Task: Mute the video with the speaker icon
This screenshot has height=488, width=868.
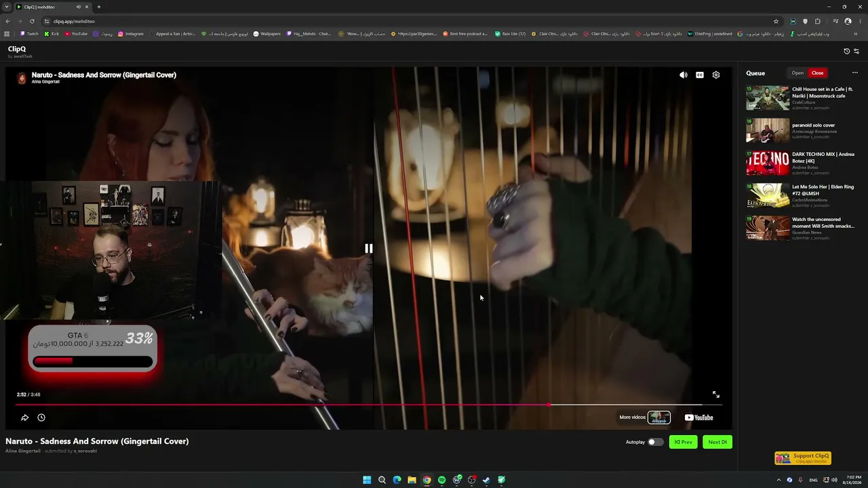Action: click(x=684, y=75)
